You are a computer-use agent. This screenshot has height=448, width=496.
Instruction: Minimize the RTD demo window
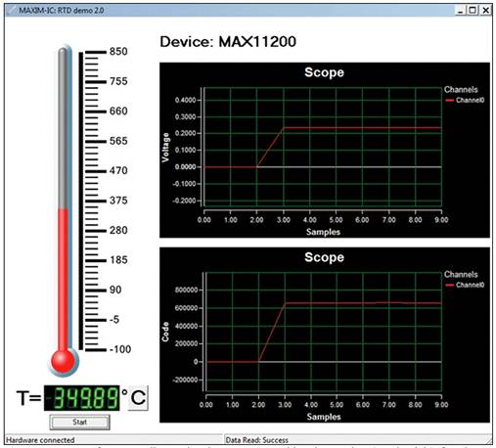460,10
